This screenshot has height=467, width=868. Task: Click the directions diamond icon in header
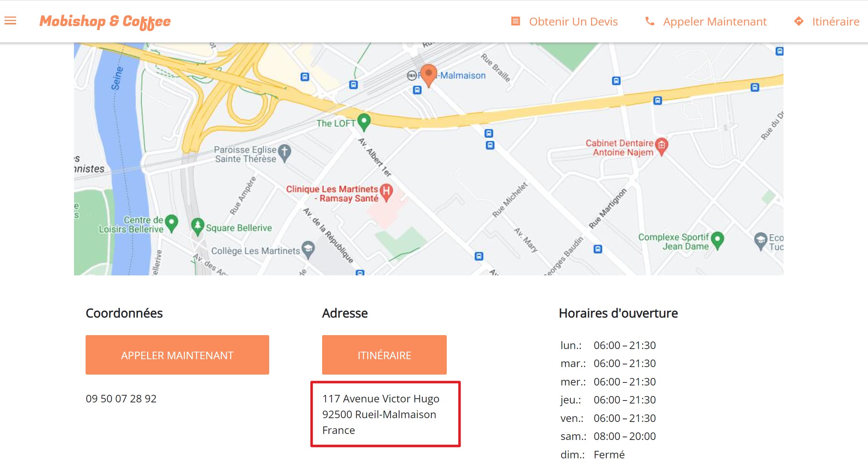pos(799,21)
